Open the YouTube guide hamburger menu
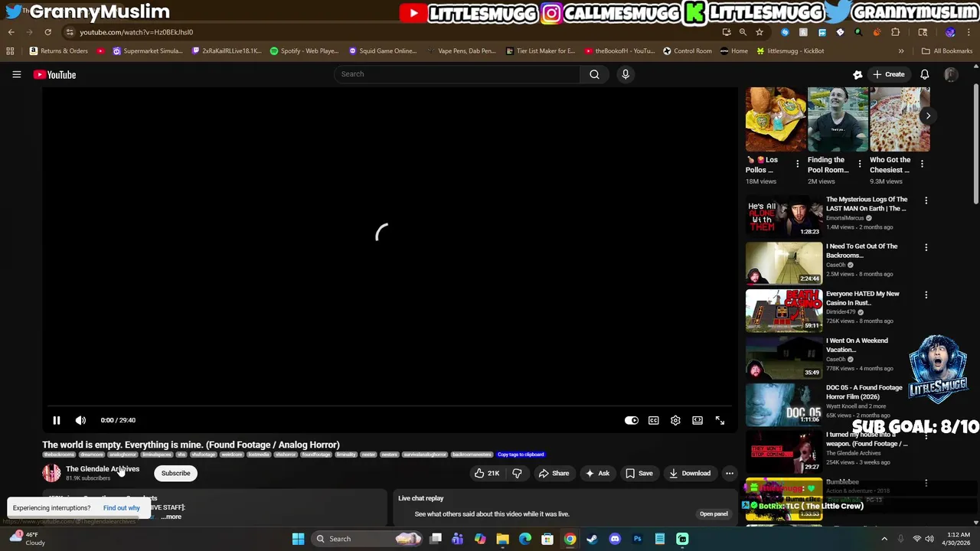The width and height of the screenshot is (980, 551). coord(16,74)
